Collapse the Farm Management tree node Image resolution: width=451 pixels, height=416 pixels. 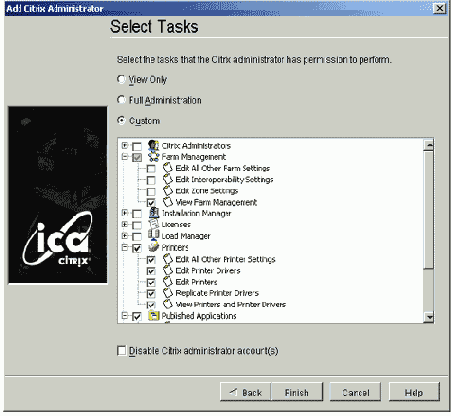point(125,156)
